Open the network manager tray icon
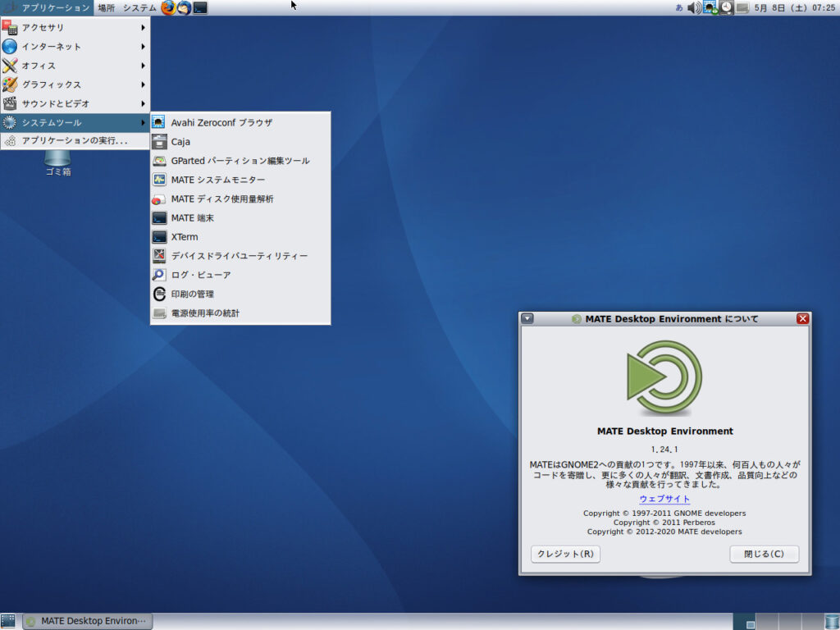The width and height of the screenshot is (840, 630). click(x=709, y=7)
